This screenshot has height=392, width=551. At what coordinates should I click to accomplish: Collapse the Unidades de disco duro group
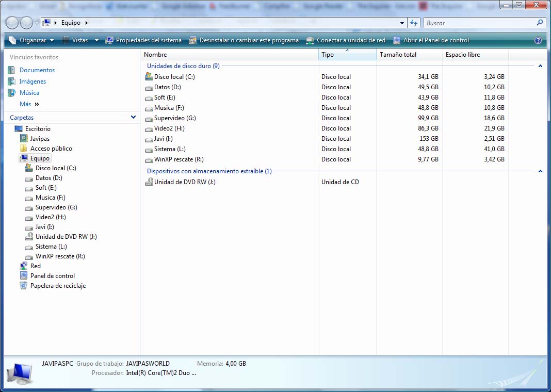(540, 66)
